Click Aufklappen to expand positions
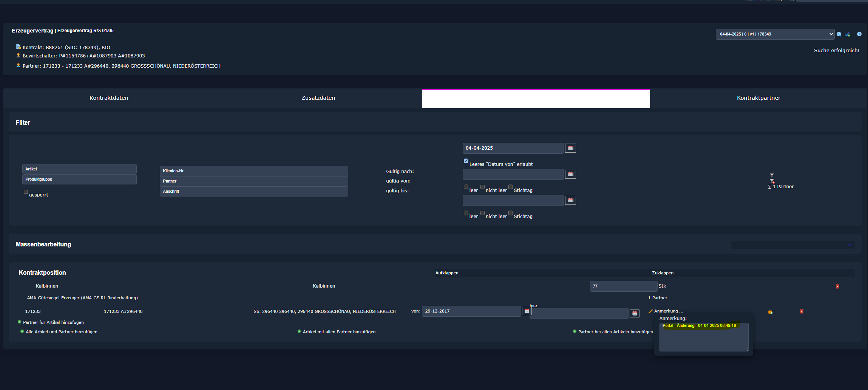868x390 pixels. tap(447, 273)
